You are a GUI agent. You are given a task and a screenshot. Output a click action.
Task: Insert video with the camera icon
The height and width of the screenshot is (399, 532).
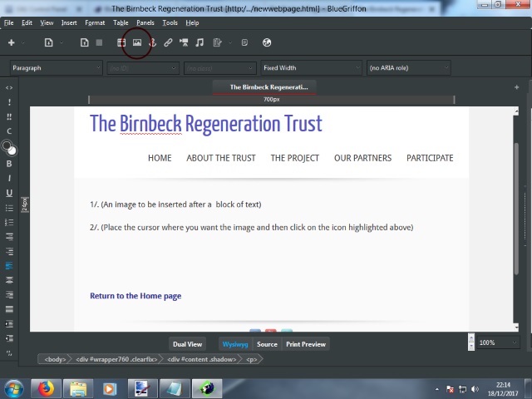pos(184,42)
